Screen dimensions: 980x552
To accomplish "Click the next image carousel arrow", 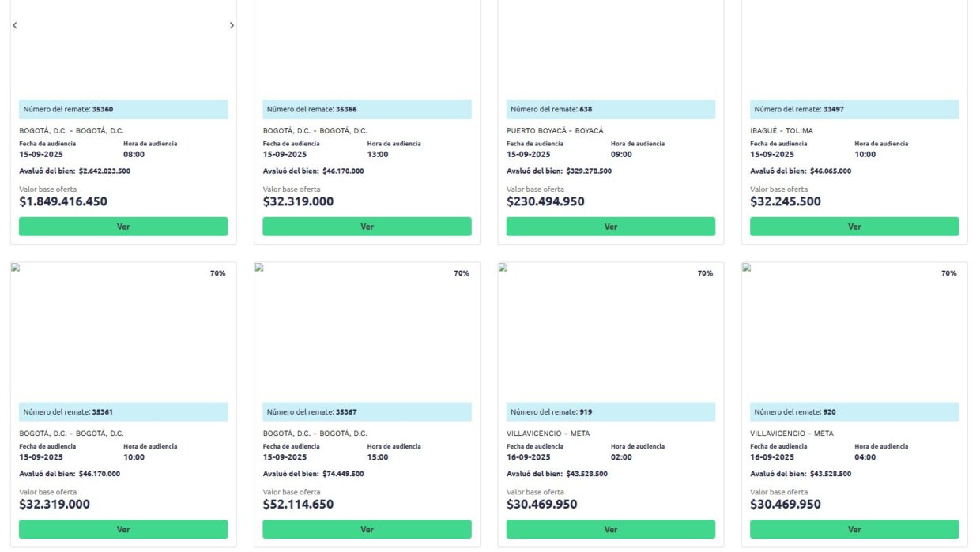I will click(232, 26).
